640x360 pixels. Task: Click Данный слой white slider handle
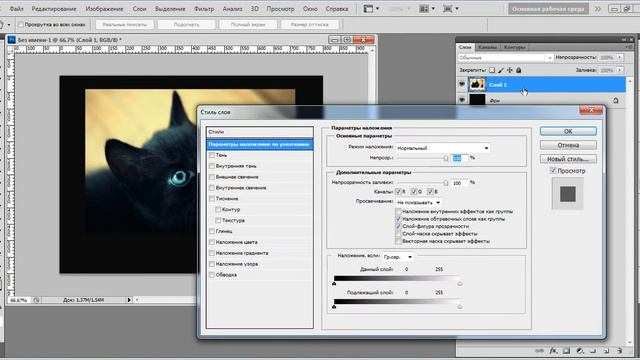click(460, 283)
